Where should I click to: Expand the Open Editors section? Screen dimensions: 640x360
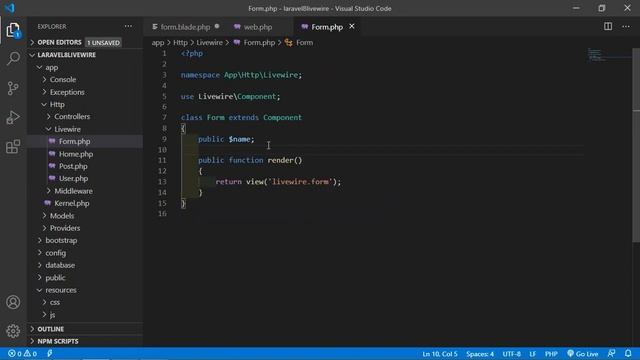click(59, 42)
